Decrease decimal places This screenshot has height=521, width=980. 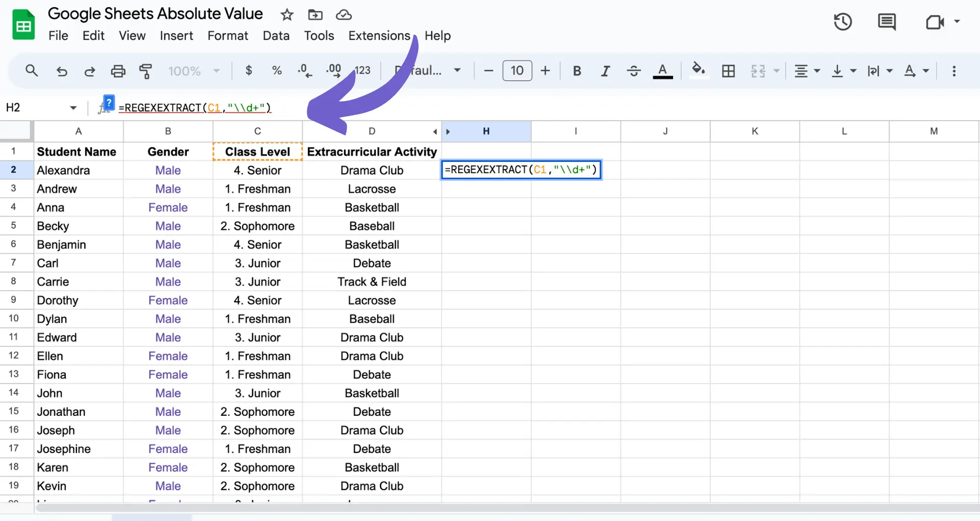point(305,70)
